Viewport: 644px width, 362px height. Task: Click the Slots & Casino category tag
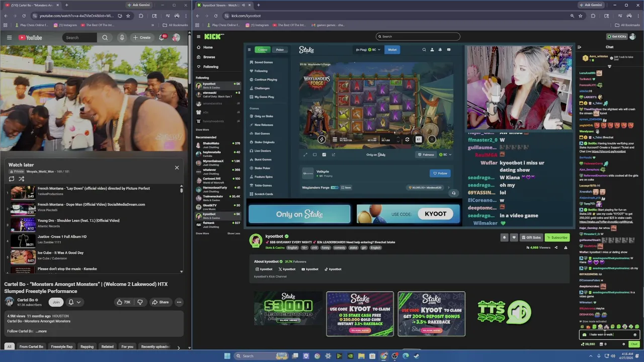pyautogui.click(x=275, y=248)
